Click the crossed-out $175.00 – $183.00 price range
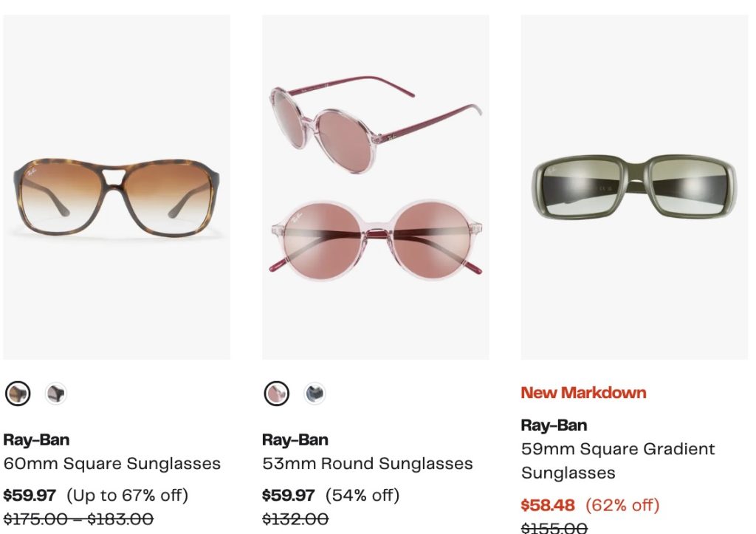The width and height of the screenshot is (756, 534). click(78, 519)
